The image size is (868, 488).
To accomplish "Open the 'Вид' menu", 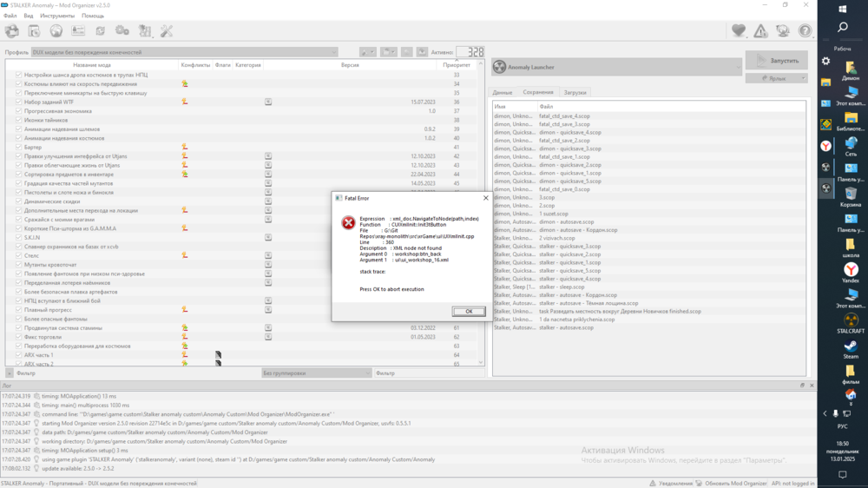I will [x=29, y=16].
